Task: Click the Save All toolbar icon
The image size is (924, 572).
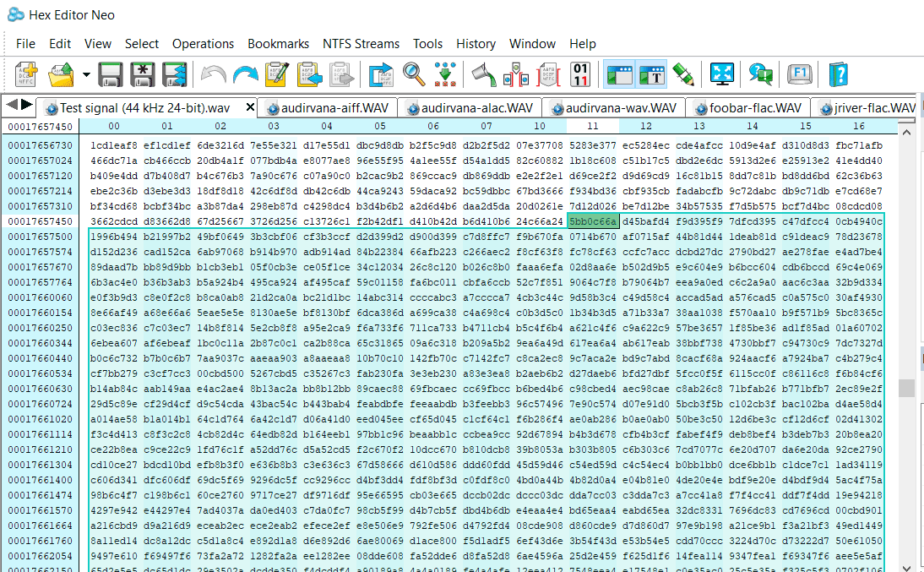Action: pyautogui.click(x=174, y=74)
